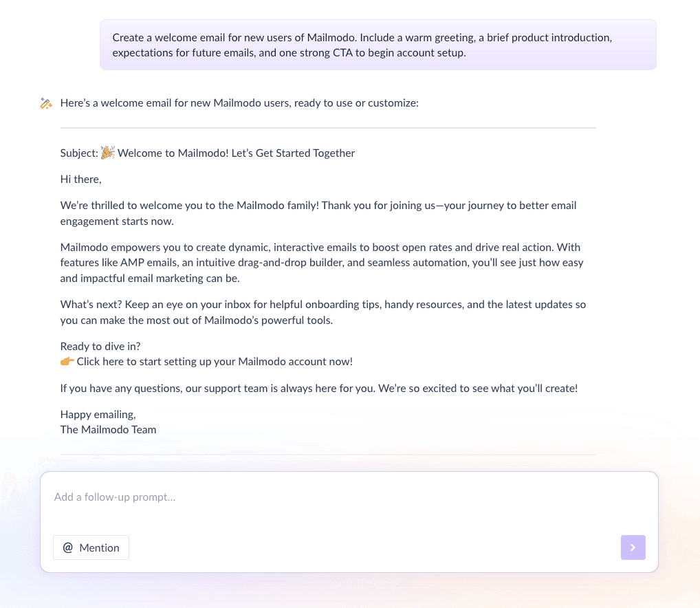Viewport: 700px width, 608px height.
Task: Click the divider above the email subject
Action: click(328, 127)
